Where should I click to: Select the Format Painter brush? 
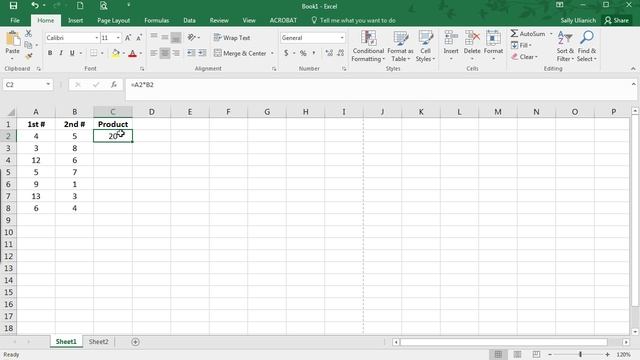coord(28,56)
